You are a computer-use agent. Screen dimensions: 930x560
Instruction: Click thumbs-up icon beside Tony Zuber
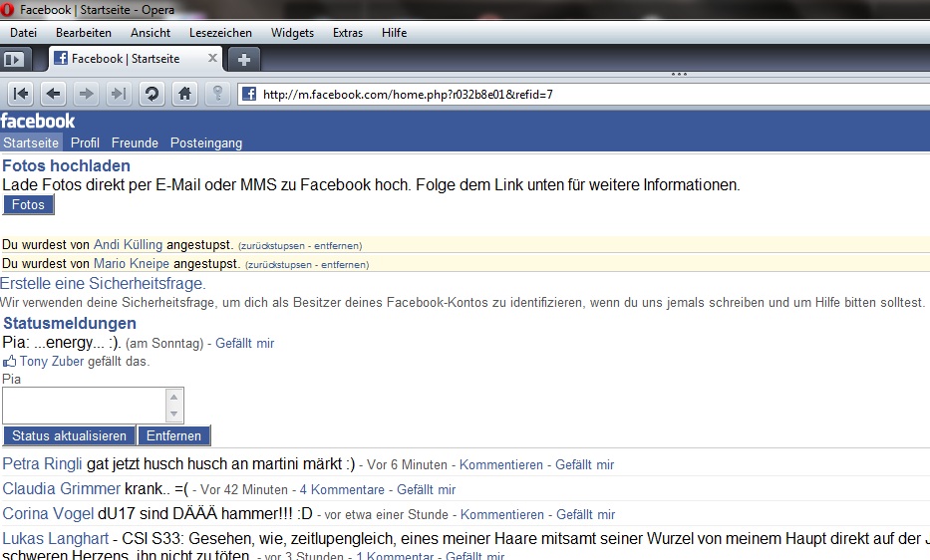click(x=9, y=361)
